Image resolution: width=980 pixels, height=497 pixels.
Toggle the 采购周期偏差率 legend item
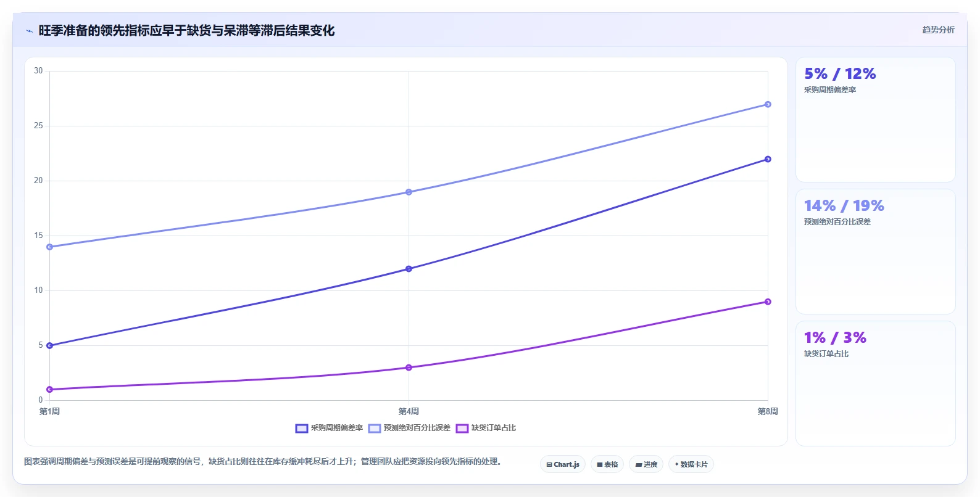click(x=329, y=428)
